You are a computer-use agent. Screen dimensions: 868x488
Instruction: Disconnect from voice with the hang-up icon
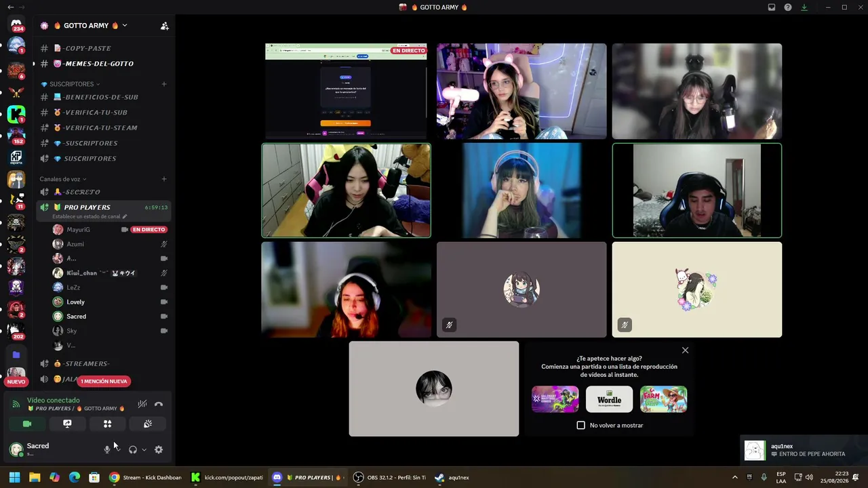(159, 404)
